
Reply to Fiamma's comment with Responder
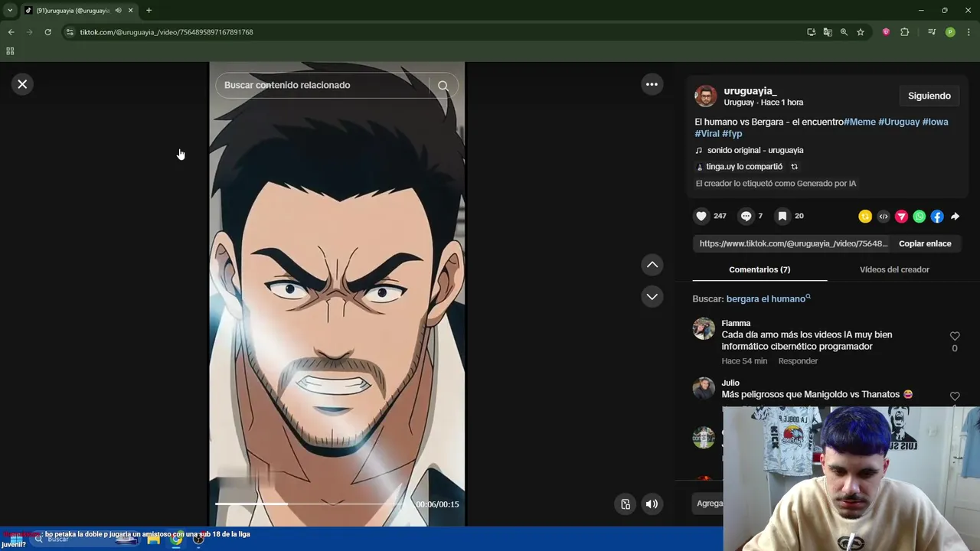tap(798, 361)
